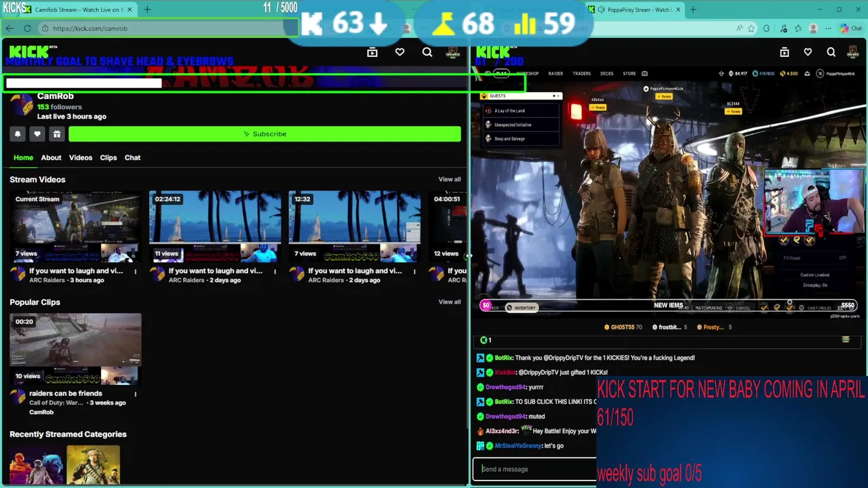This screenshot has width=868, height=488.
Task: Click the heart following icon in CamRob window header
Action: pos(400,52)
